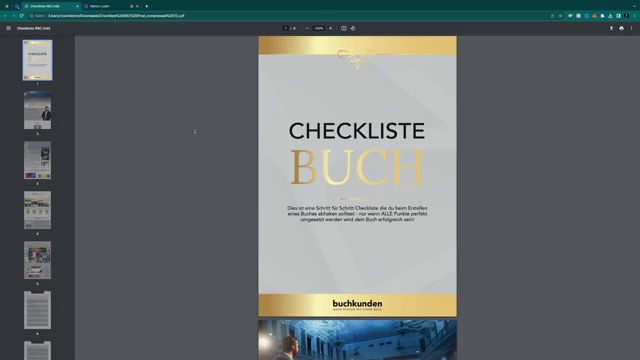Select page 4 thumbnail
The width and height of the screenshot is (640, 360).
[x=37, y=210]
